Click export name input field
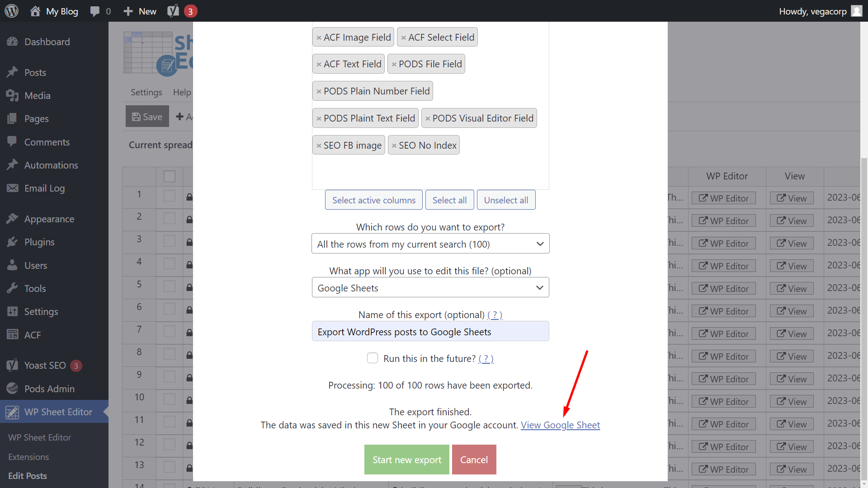 coord(430,332)
